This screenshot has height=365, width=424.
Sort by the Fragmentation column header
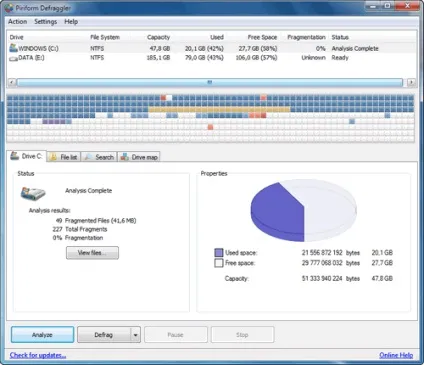pyautogui.click(x=306, y=37)
